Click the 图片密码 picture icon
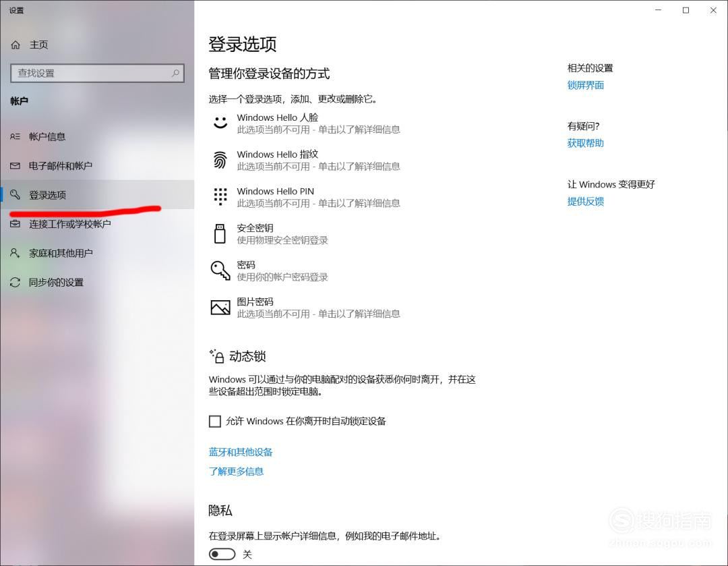The image size is (728, 566). point(220,308)
